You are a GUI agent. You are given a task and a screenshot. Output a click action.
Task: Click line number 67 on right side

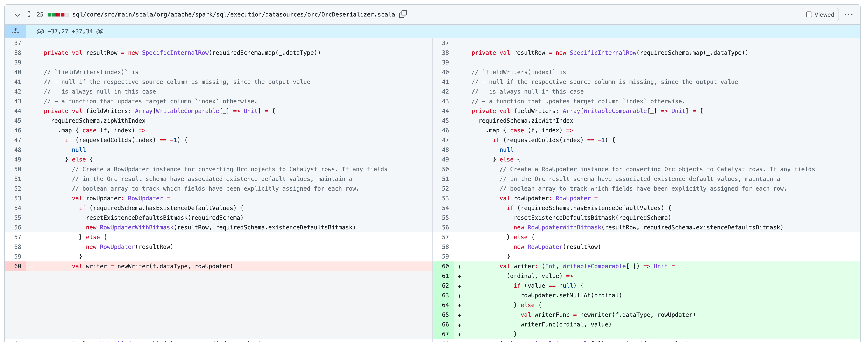(x=445, y=334)
